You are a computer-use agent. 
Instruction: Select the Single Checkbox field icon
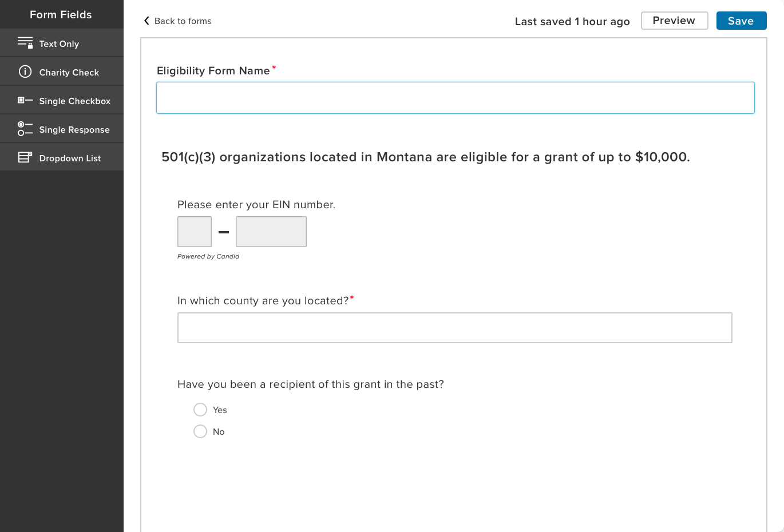pos(25,100)
